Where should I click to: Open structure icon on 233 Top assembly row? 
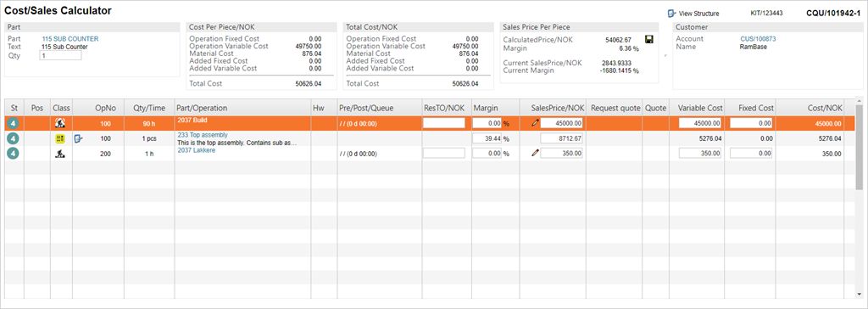click(x=78, y=138)
